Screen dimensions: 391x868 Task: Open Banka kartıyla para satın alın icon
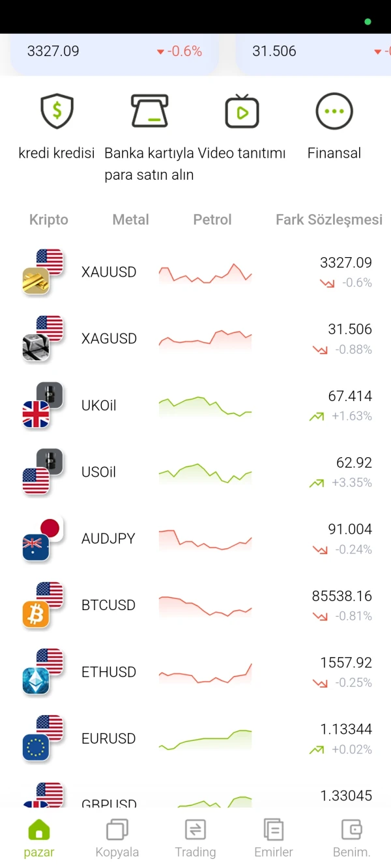149,111
